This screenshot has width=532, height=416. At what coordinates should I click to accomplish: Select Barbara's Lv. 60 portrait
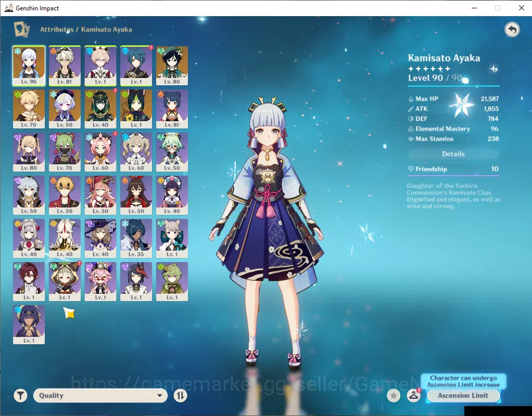[136, 152]
